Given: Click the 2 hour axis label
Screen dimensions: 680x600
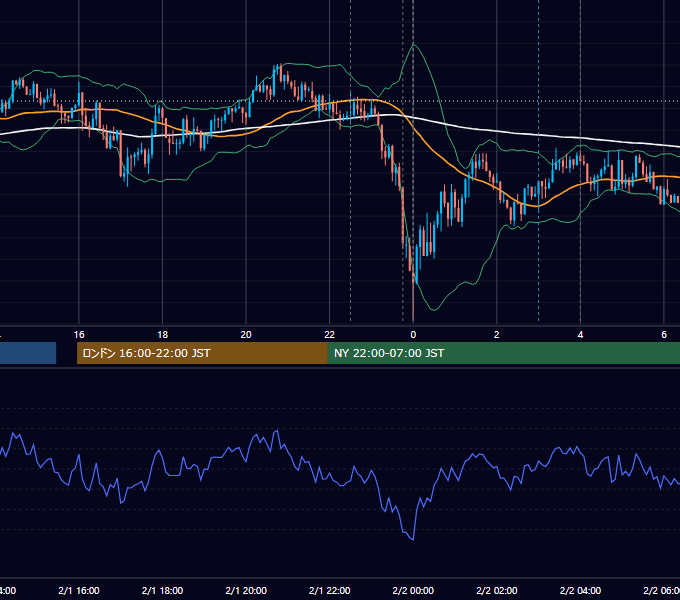Looking at the screenshot, I should tap(497, 335).
